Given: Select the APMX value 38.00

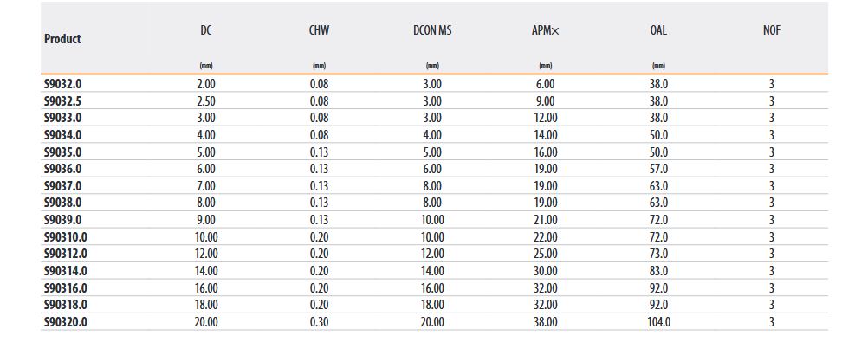Looking at the screenshot, I should [x=546, y=321].
